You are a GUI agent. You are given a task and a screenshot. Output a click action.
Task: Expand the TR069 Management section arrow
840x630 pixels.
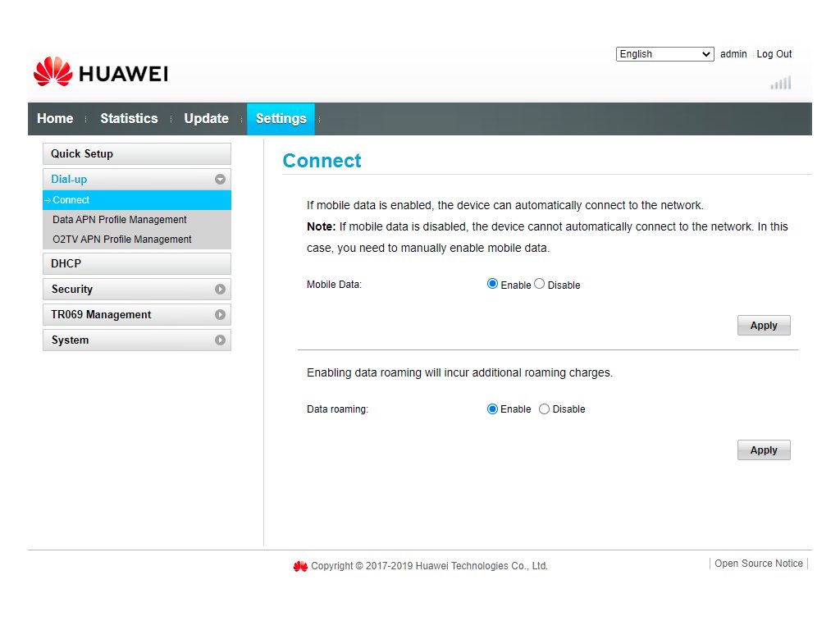220,315
